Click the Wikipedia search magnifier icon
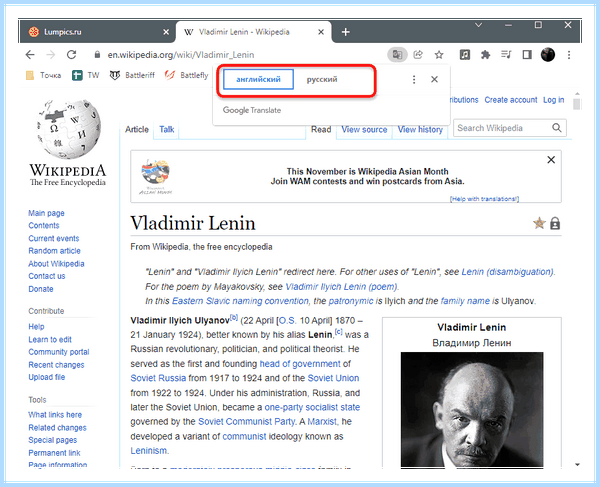 [557, 128]
